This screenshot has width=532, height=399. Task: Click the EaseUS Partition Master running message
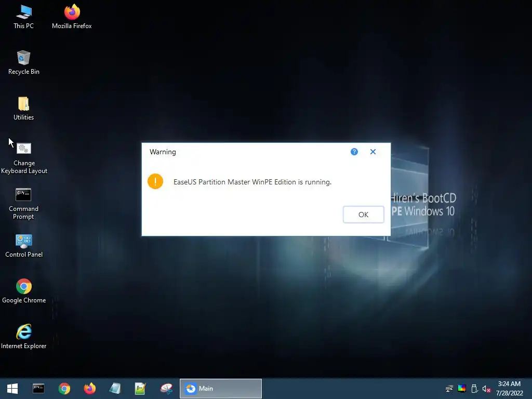point(252,182)
